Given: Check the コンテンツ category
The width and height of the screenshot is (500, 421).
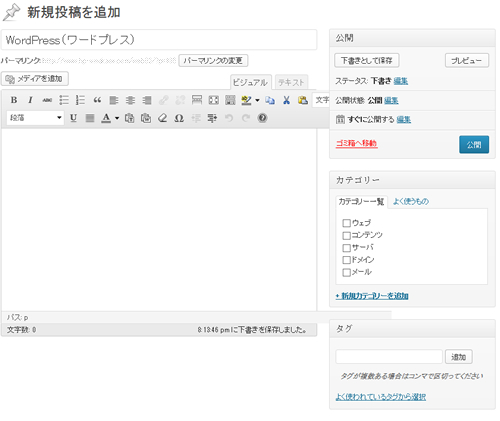Looking at the screenshot, I should (346, 236).
